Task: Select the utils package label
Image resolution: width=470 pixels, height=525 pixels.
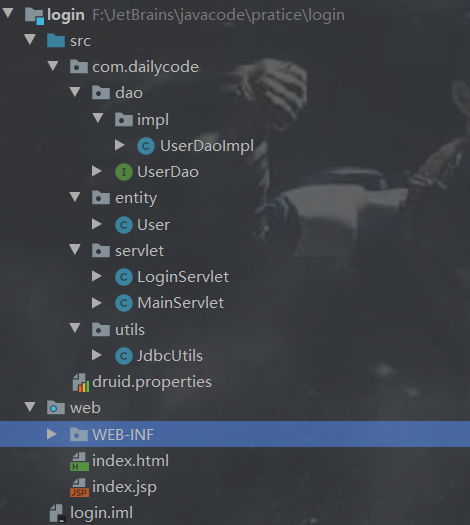Action: pos(130,330)
